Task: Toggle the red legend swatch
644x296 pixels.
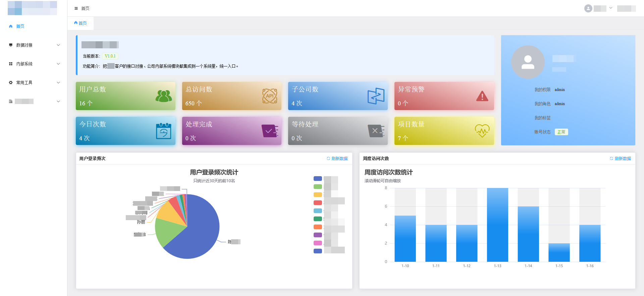Action: (318, 203)
